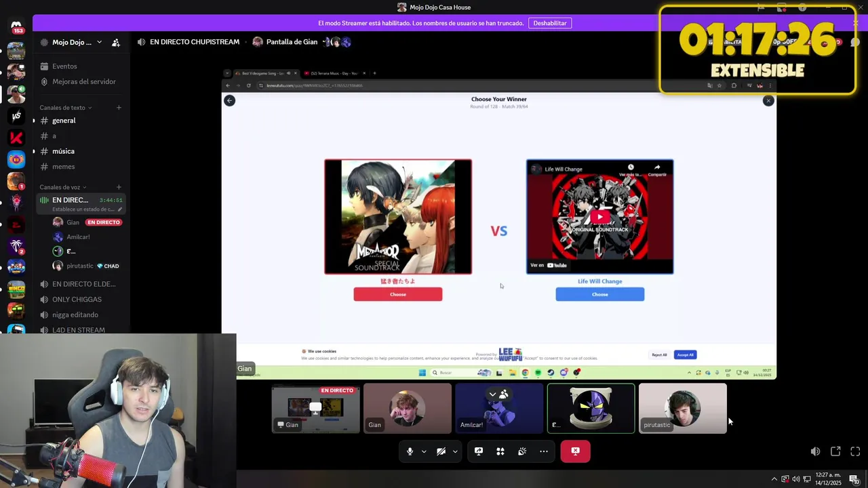
Task: Open Windows notification center icon
Action: click(x=854, y=479)
